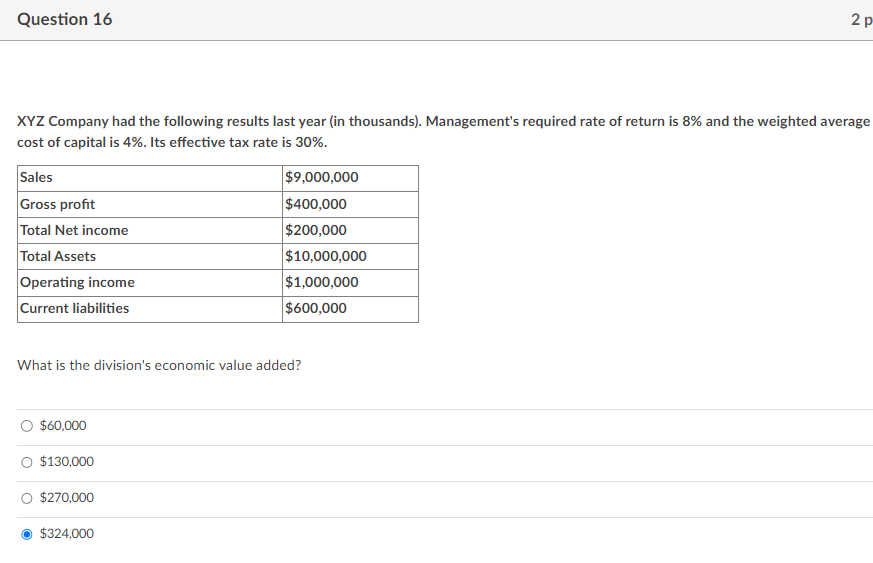Click the $600,000 current liabilities value

pyautogui.click(x=316, y=308)
